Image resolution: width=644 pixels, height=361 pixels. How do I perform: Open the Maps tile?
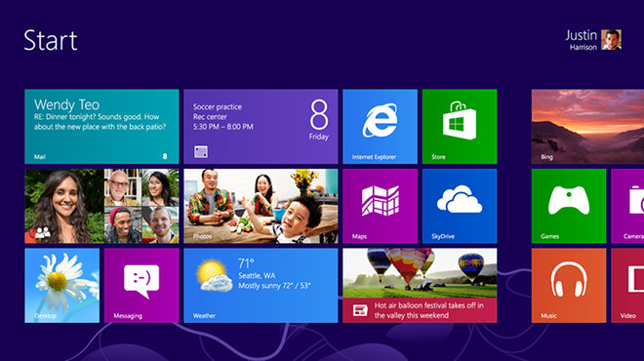tap(380, 206)
